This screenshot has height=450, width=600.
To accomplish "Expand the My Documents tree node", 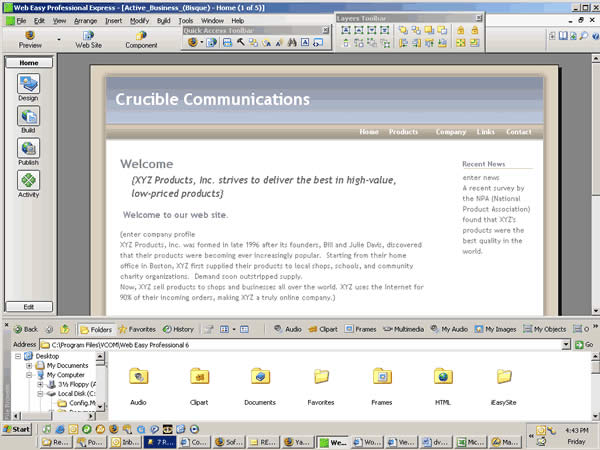I will 29,365.
